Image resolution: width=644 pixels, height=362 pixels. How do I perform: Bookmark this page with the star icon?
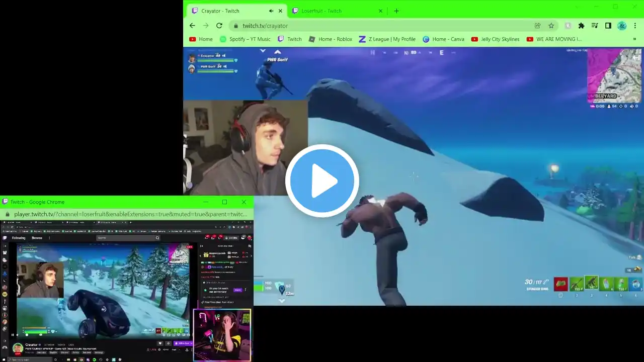[551, 26]
